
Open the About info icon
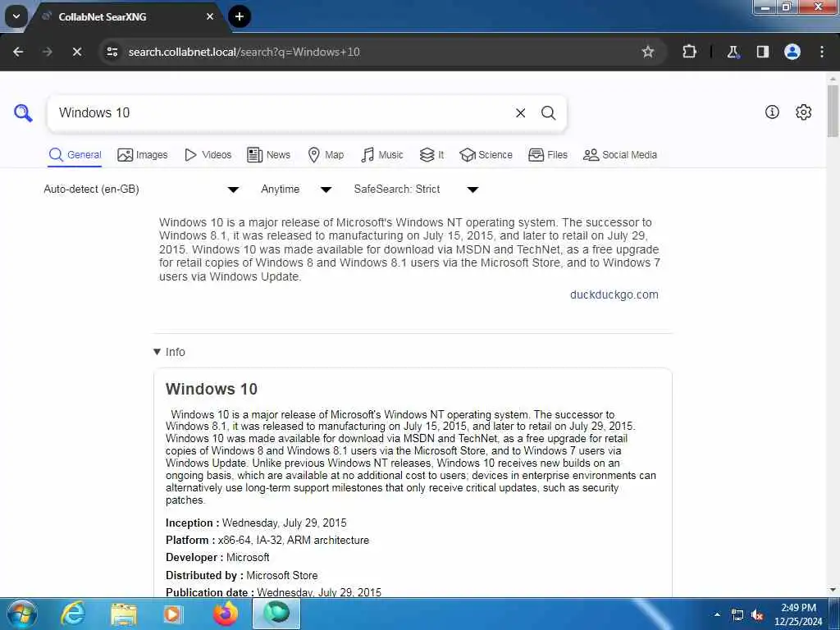pos(771,112)
